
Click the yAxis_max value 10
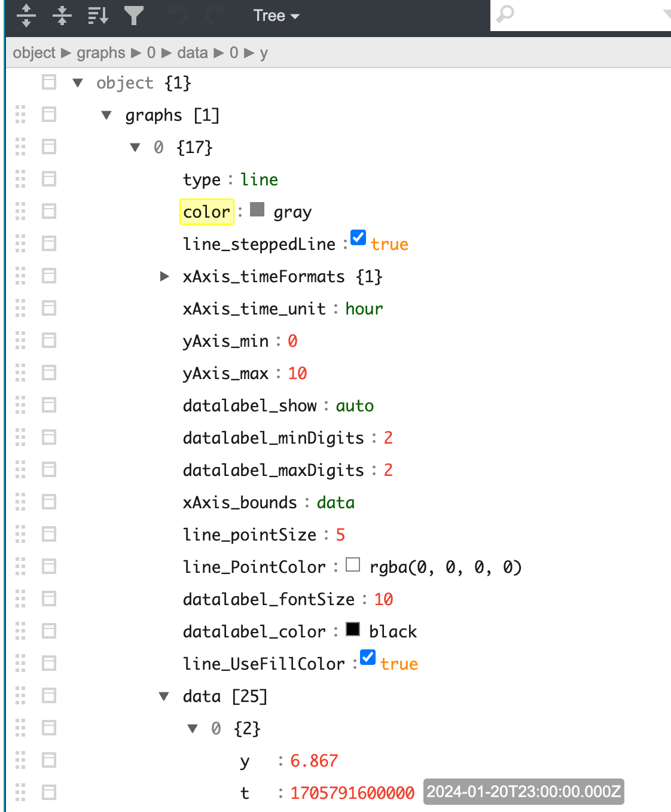click(297, 373)
